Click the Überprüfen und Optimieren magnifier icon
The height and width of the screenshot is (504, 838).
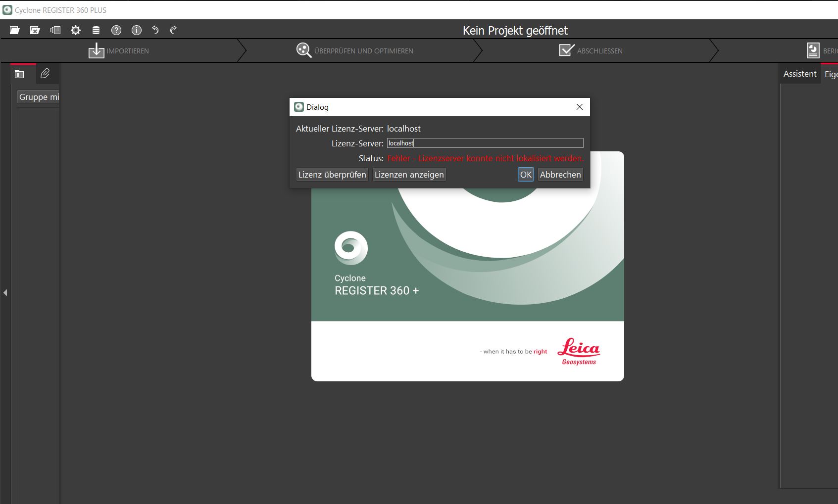(304, 50)
